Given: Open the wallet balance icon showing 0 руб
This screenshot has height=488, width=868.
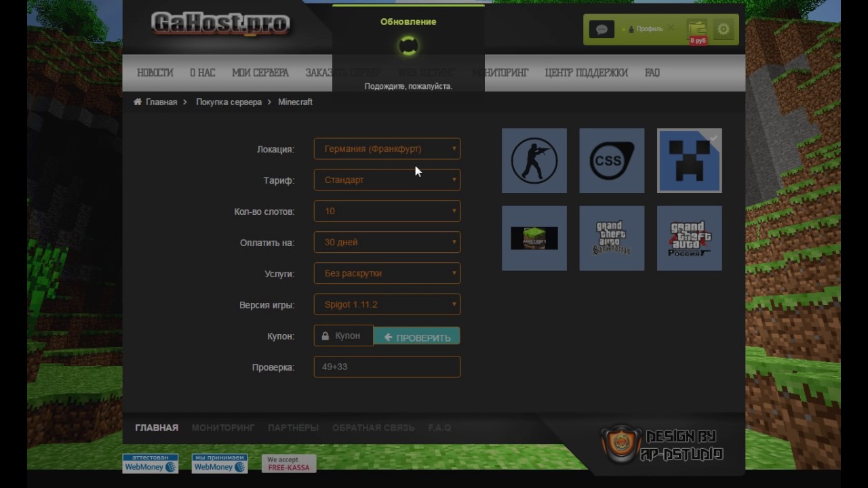Looking at the screenshot, I should (x=697, y=30).
